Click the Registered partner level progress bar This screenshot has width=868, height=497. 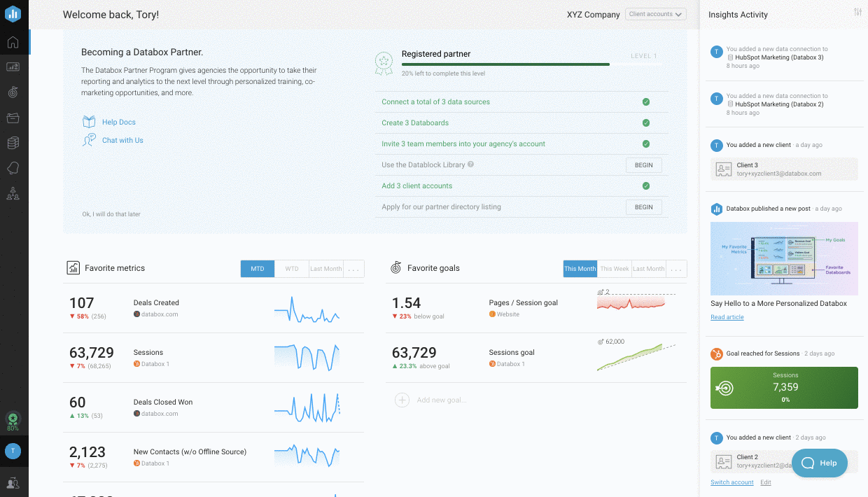(531, 64)
